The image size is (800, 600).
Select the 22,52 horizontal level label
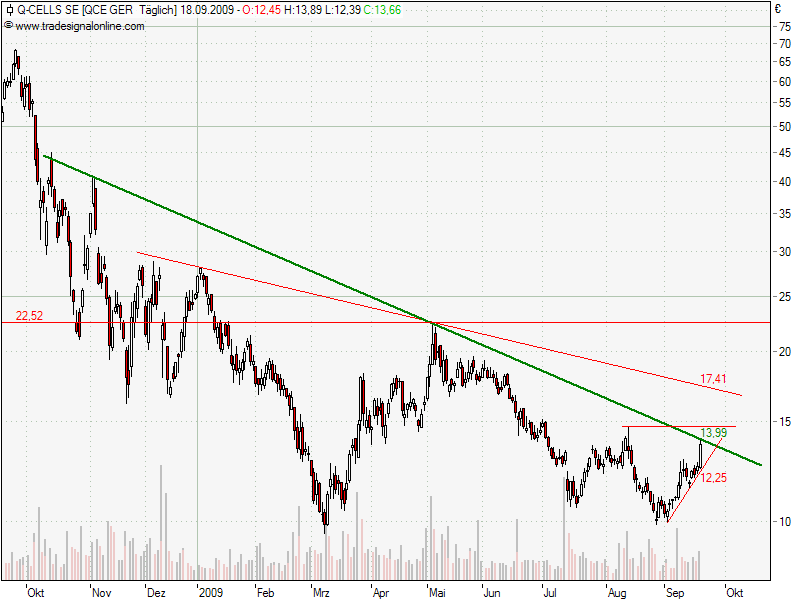[29, 316]
